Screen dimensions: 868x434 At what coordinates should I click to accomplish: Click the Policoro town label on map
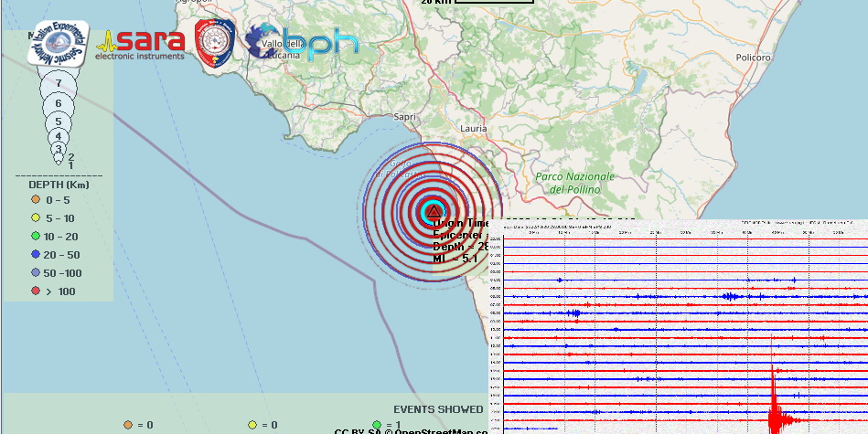click(x=755, y=57)
